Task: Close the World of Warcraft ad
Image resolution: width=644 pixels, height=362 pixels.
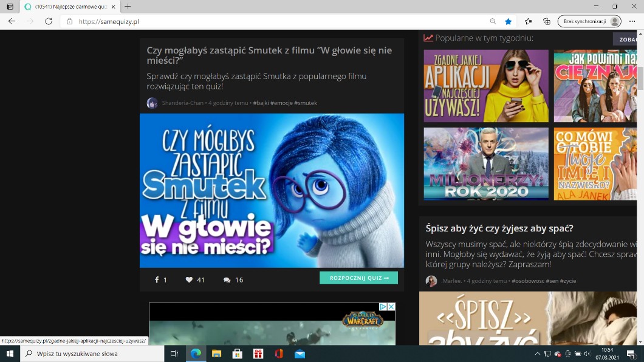Action: 391,307
